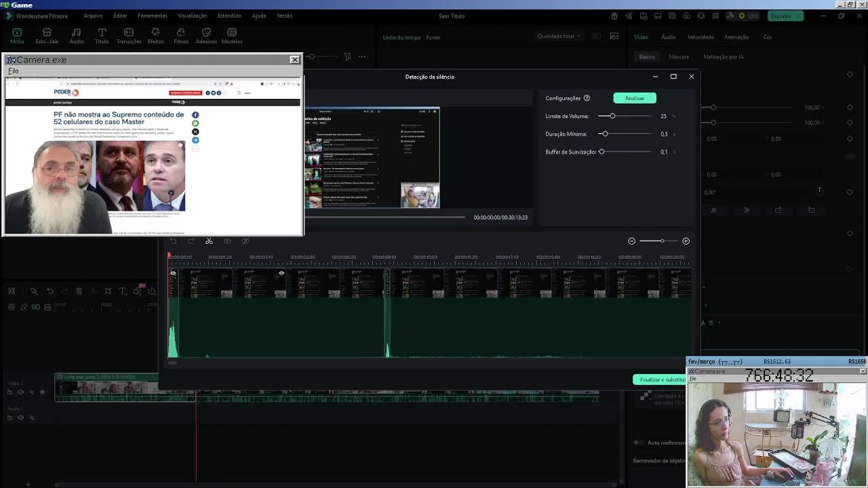Image resolution: width=868 pixels, height=488 pixels.
Task: Click the 00:00:10:00 timeline ruler mark
Action: point(425,258)
